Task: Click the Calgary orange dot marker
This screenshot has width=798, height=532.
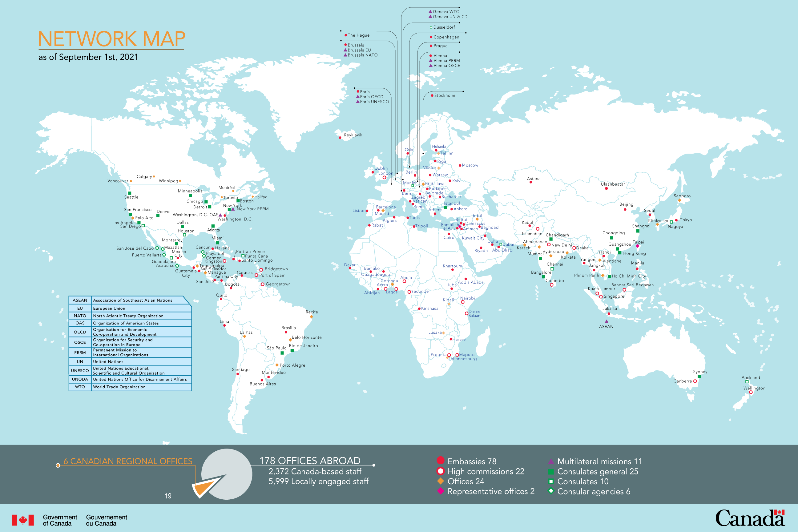Action: point(154,176)
